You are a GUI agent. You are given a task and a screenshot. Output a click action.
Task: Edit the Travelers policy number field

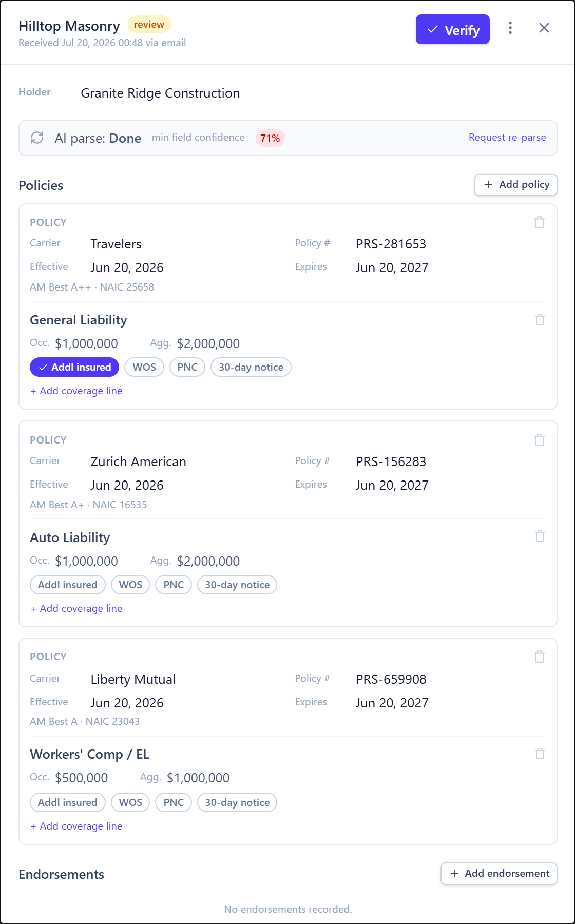391,244
